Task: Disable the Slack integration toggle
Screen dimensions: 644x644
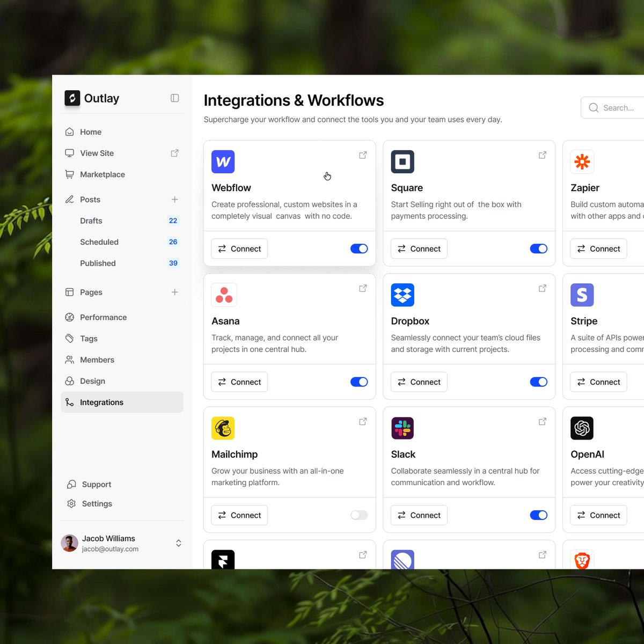Action: point(539,515)
